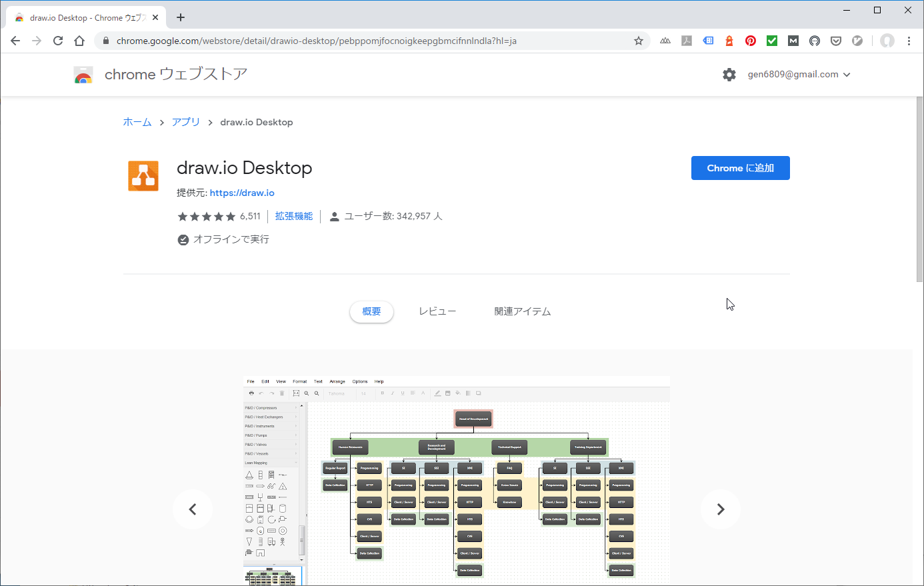The width and height of the screenshot is (924, 586).
Task: Open the Adobe Acrobat PDF extension
Action: [687, 41]
